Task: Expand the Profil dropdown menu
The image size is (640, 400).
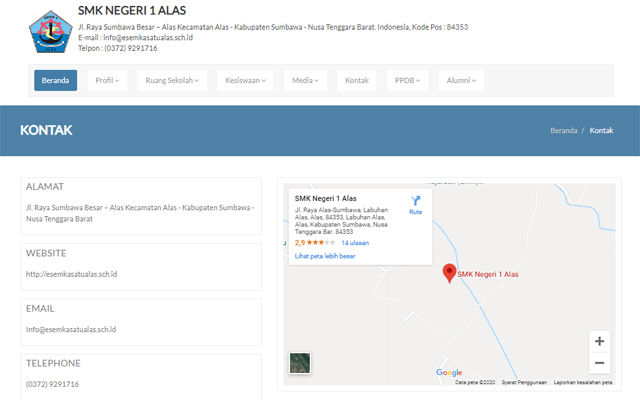Action: point(107,80)
